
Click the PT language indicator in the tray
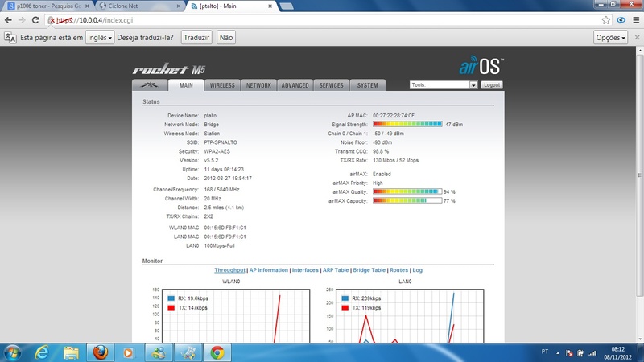(x=545, y=352)
